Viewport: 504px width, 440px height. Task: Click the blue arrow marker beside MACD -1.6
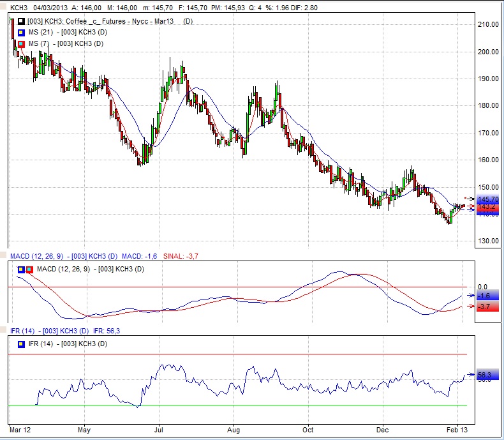tap(471, 296)
